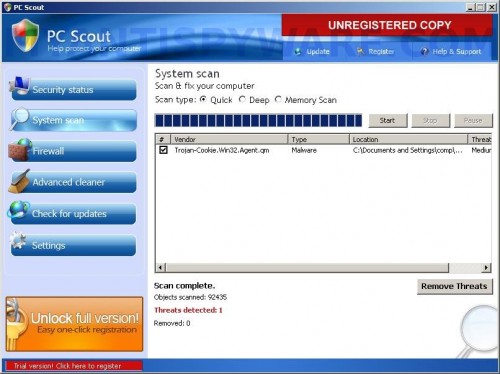
Task: Click the PC Scout shield logo
Action: click(25, 35)
